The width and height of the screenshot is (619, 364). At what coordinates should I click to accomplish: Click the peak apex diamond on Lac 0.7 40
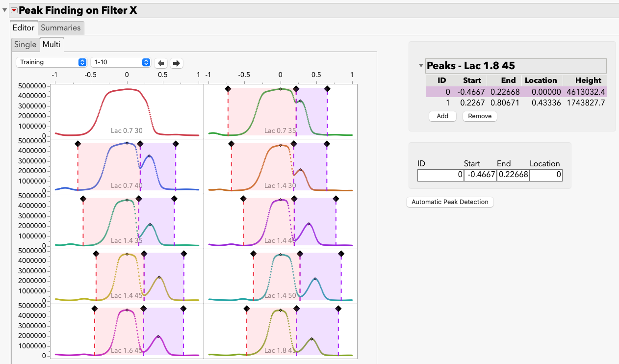[x=127, y=144]
